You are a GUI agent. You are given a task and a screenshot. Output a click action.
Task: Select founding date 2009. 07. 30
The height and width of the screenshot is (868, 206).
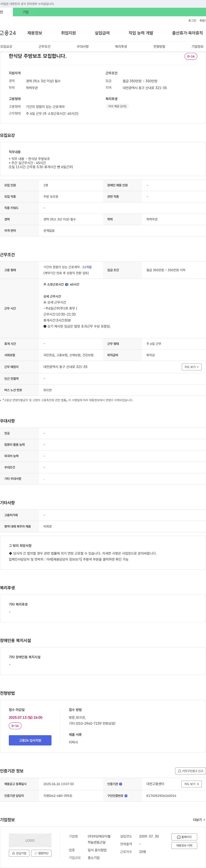click(149, 836)
